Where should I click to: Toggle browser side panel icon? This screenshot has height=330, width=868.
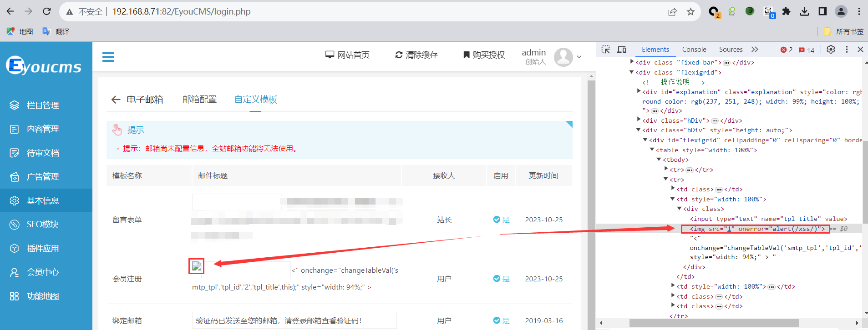822,11
